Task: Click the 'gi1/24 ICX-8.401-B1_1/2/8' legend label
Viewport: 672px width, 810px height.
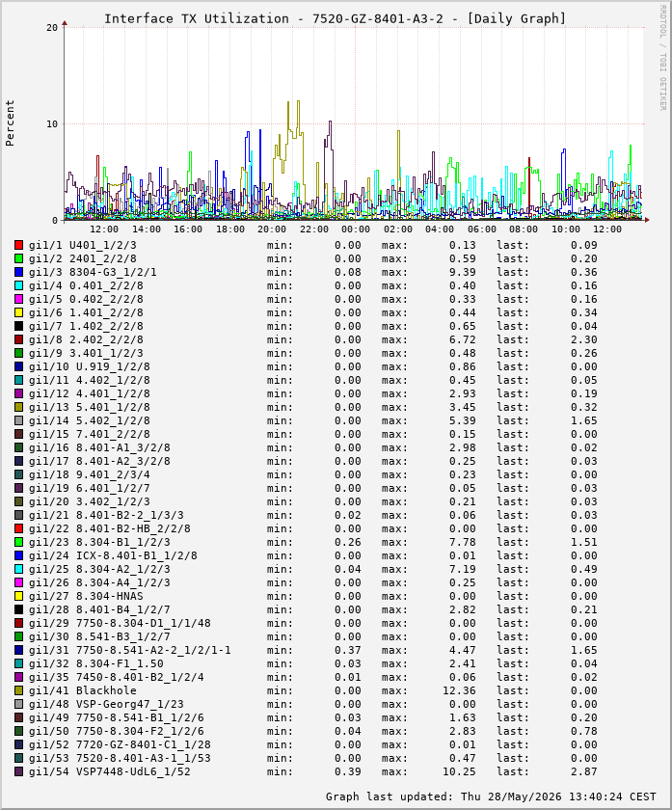Action: (x=113, y=555)
